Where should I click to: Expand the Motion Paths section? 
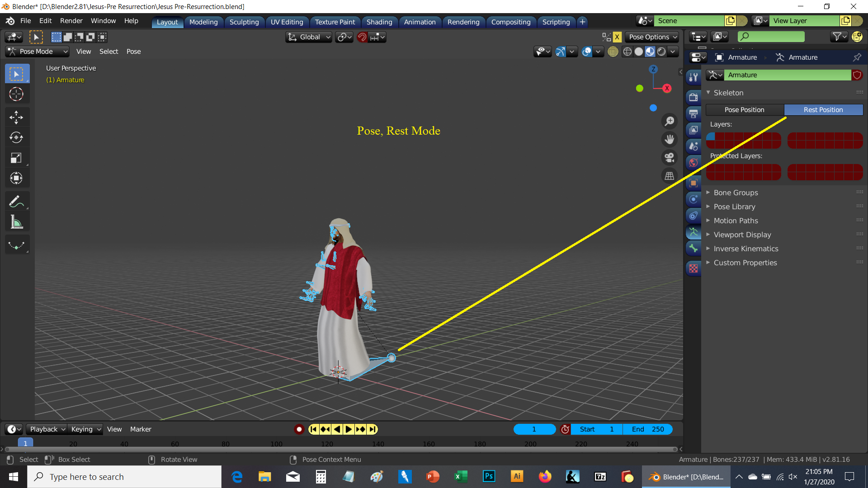[736, 221]
